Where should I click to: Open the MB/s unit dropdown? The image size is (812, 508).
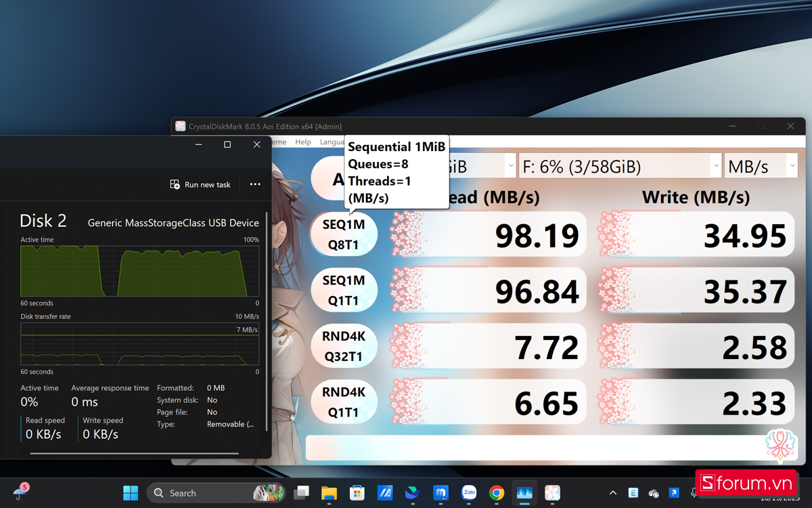pos(761,166)
